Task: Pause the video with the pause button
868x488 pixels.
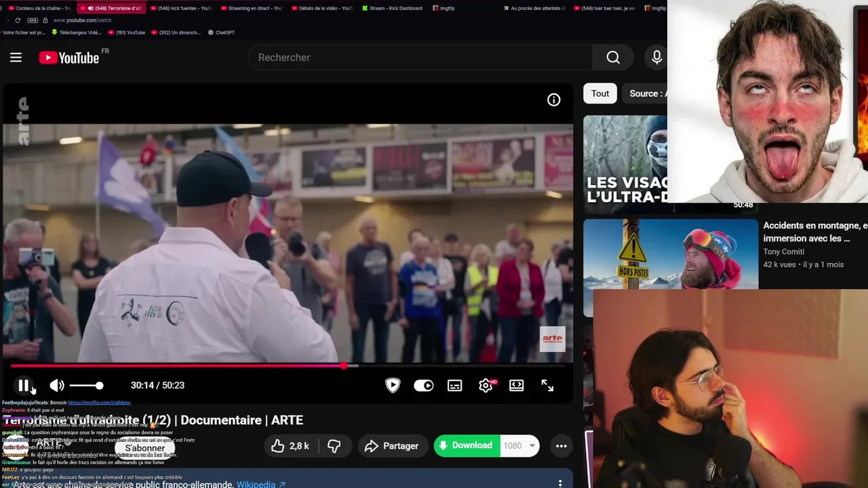Action: 24,385
